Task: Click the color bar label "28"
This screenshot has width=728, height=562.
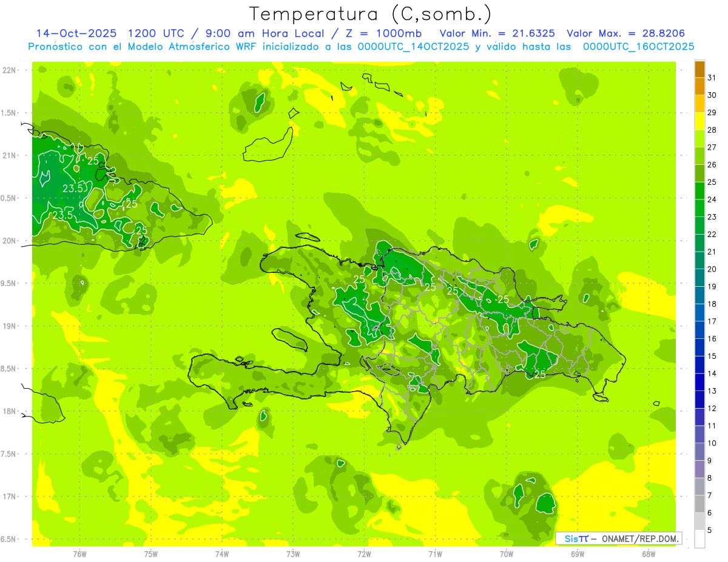Action: point(712,130)
